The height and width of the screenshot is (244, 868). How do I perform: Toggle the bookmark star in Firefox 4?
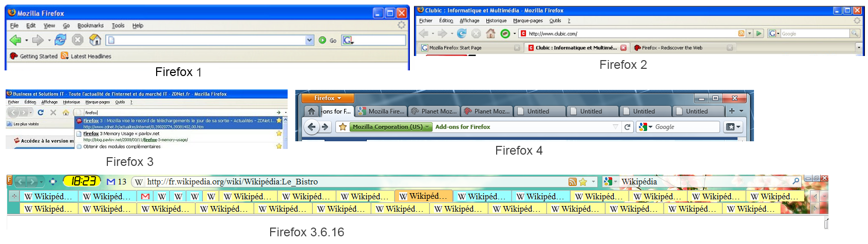(343, 126)
